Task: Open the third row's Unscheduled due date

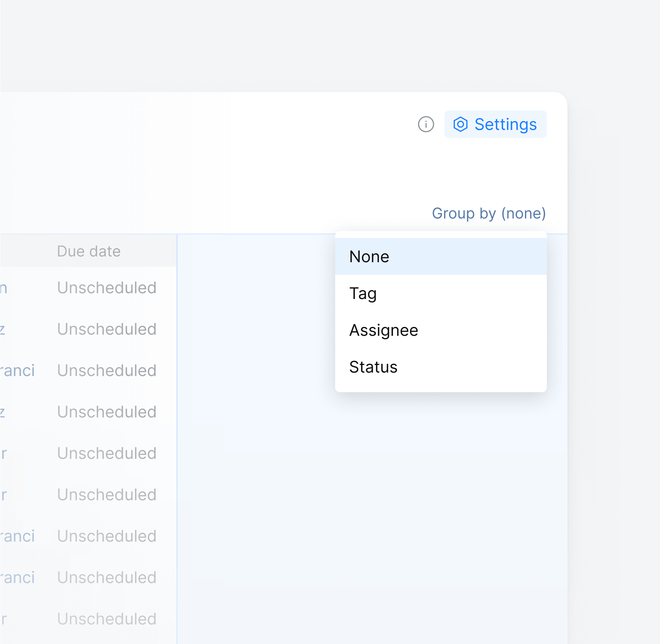Action: (107, 371)
